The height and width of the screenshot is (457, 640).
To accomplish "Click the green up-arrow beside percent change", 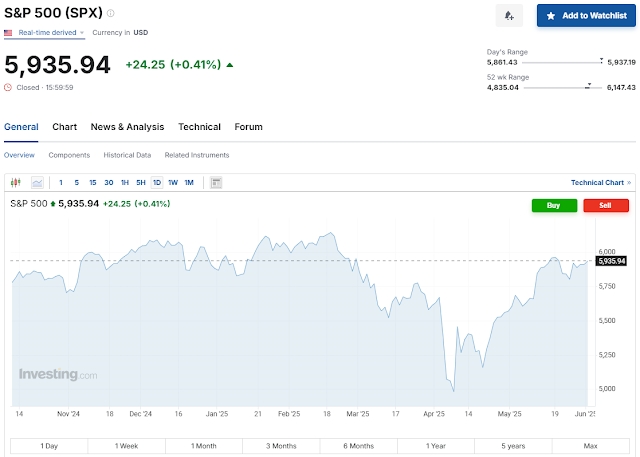I will 230,65.
